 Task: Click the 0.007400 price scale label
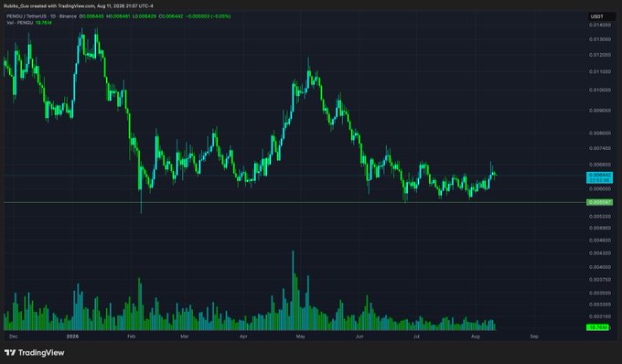point(600,148)
